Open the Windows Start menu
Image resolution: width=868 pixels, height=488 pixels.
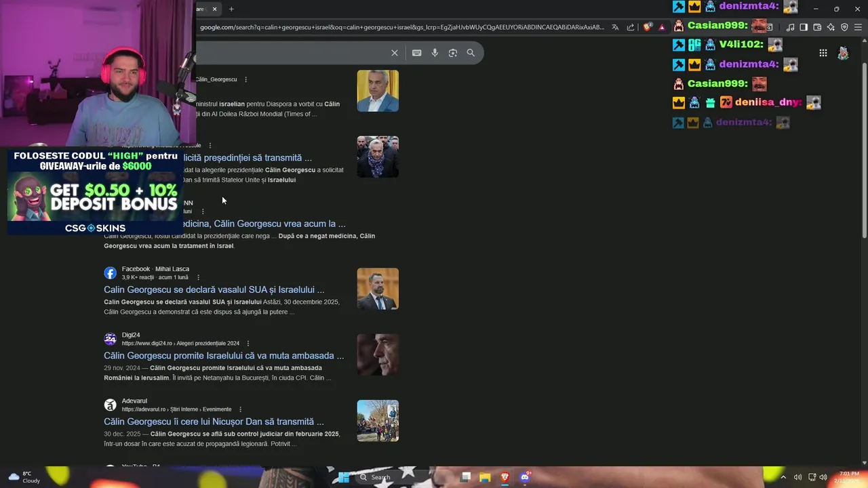click(344, 477)
